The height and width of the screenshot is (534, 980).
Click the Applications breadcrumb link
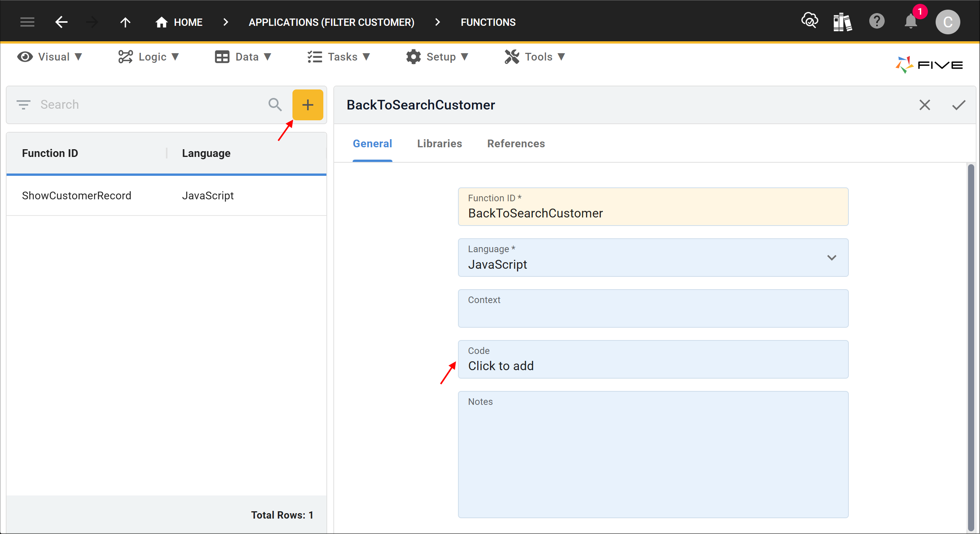(331, 22)
